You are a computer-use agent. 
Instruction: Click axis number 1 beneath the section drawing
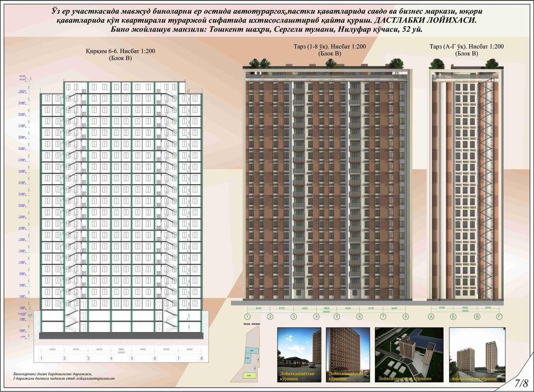[x=41, y=358]
